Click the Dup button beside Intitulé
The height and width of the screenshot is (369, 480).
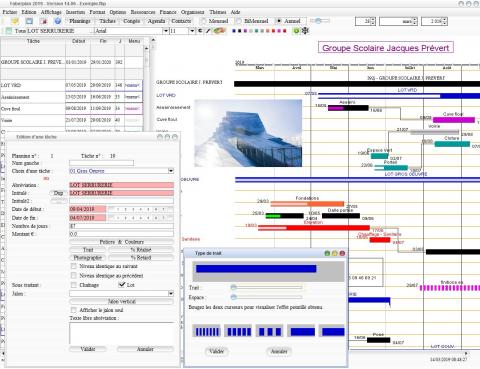(58, 193)
